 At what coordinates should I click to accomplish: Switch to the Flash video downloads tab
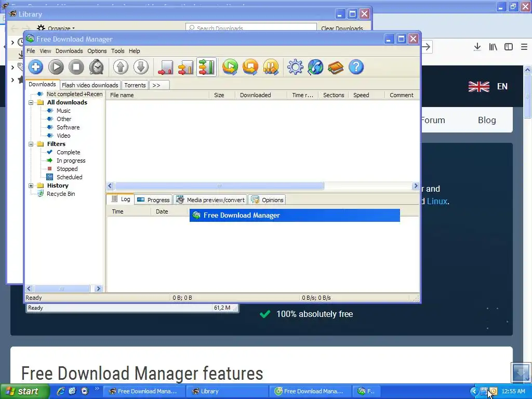click(x=90, y=85)
